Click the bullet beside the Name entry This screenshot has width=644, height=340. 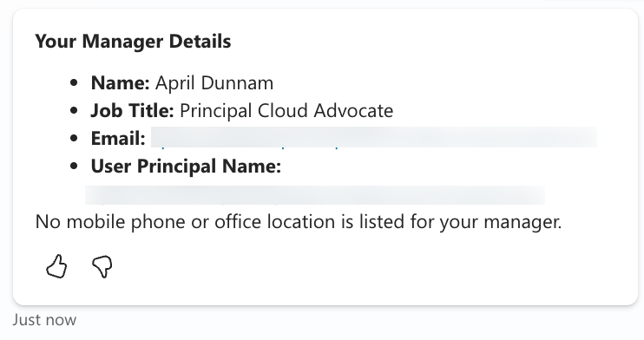tap(74, 83)
